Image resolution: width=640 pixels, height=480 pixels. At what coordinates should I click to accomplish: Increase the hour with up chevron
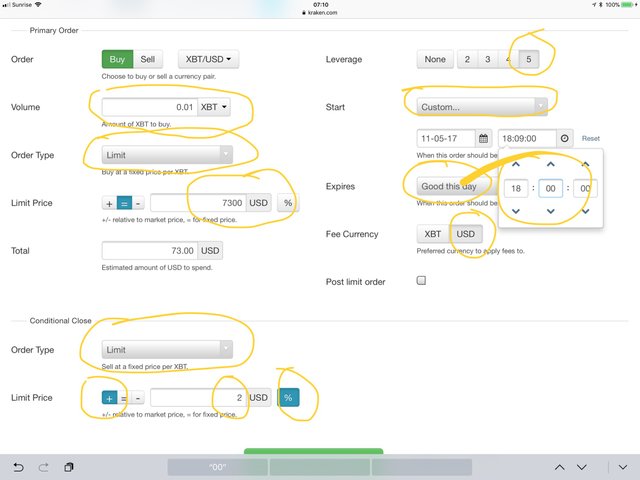pyautogui.click(x=516, y=164)
